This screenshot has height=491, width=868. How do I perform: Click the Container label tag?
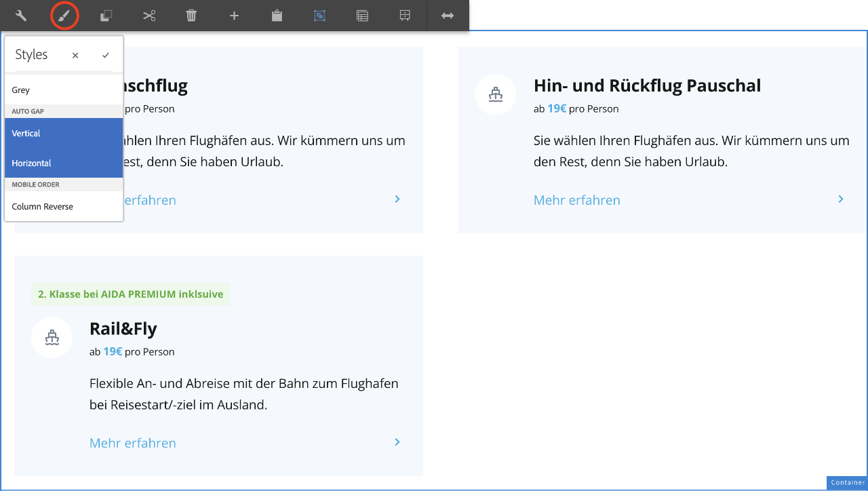pyautogui.click(x=848, y=483)
